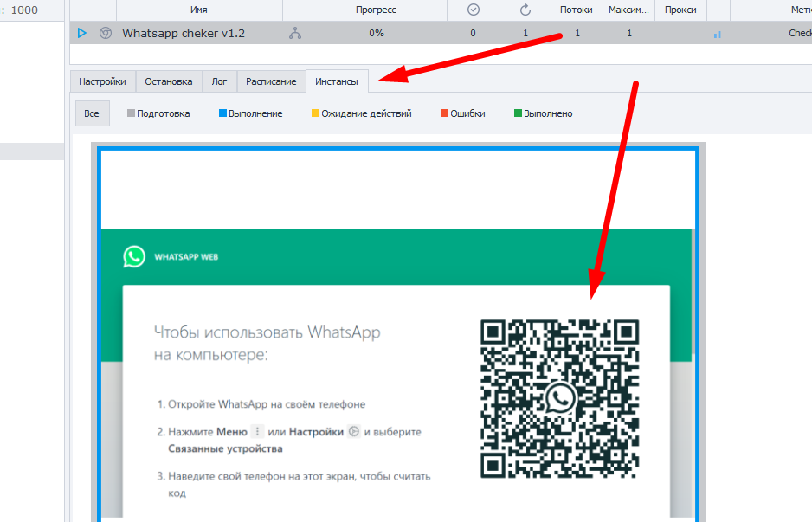This screenshot has height=522, width=812.
Task: Sort by the Прогресс column header
Action: coord(377,10)
